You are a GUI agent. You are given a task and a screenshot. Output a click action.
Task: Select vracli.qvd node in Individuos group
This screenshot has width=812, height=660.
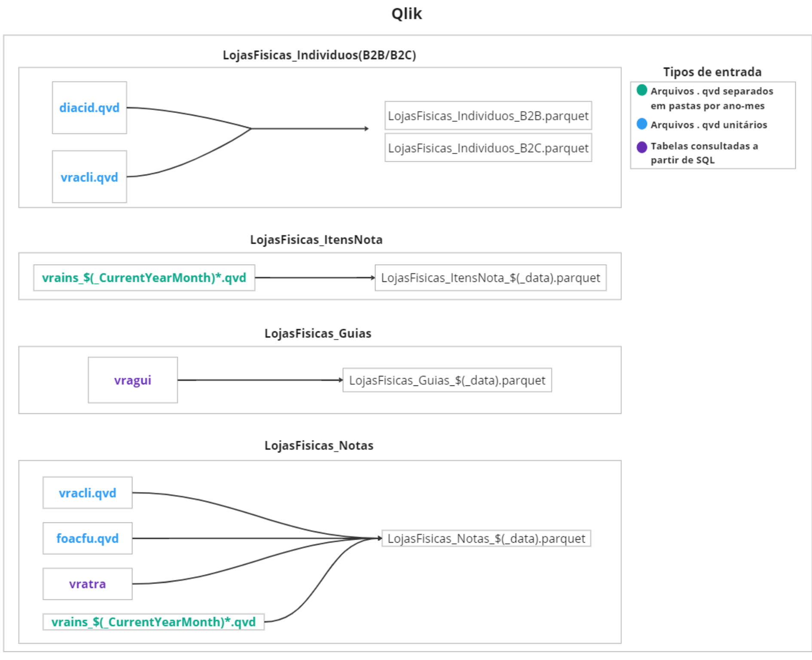pos(89,177)
